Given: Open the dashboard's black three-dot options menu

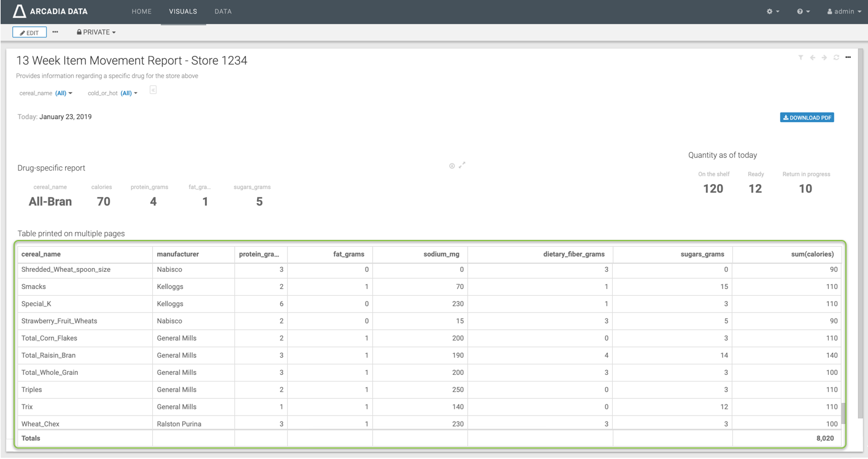Looking at the screenshot, I should click(848, 58).
